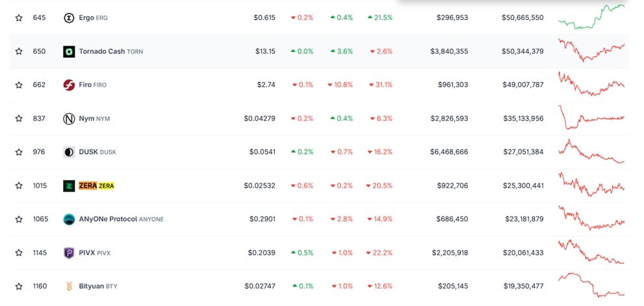The height and width of the screenshot is (306, 644).
Task: Click ZERA rank number 1015
Action: click(x=40, y=186)
